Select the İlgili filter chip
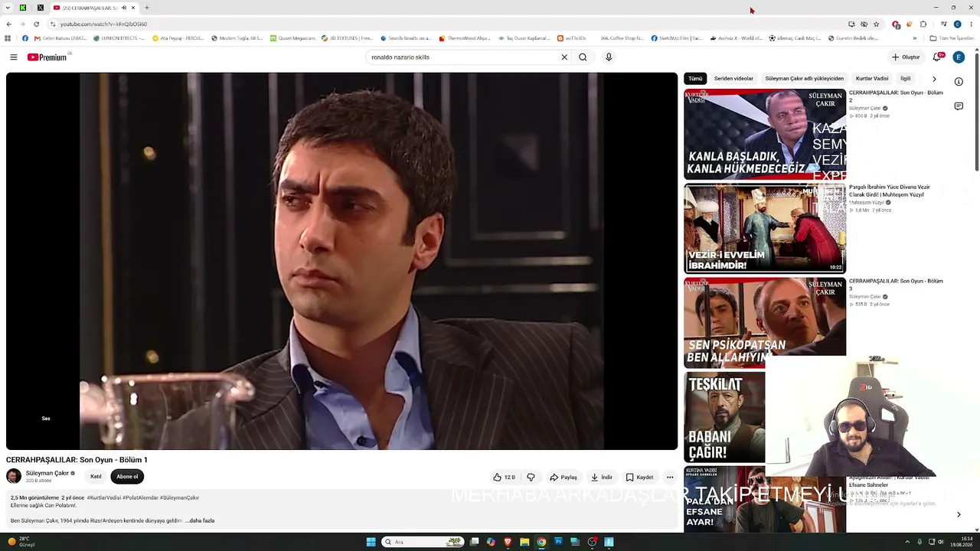The width and height of the screenshot is (980, 551). pos(905,78)
